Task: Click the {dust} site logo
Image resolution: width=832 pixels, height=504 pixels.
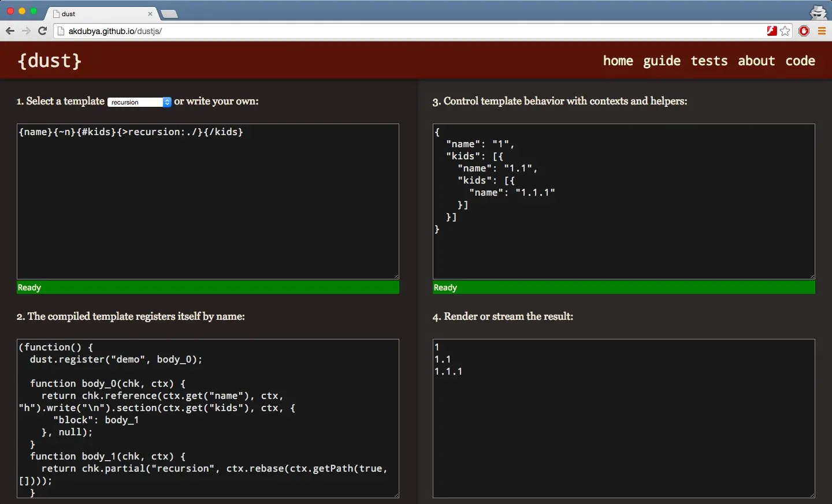Action: tap(50, 61)
